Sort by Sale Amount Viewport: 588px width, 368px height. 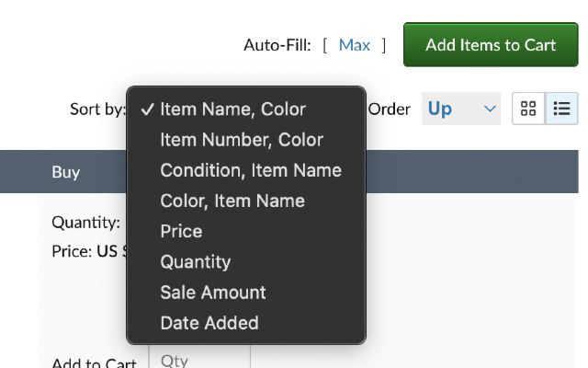pos(213,292)
